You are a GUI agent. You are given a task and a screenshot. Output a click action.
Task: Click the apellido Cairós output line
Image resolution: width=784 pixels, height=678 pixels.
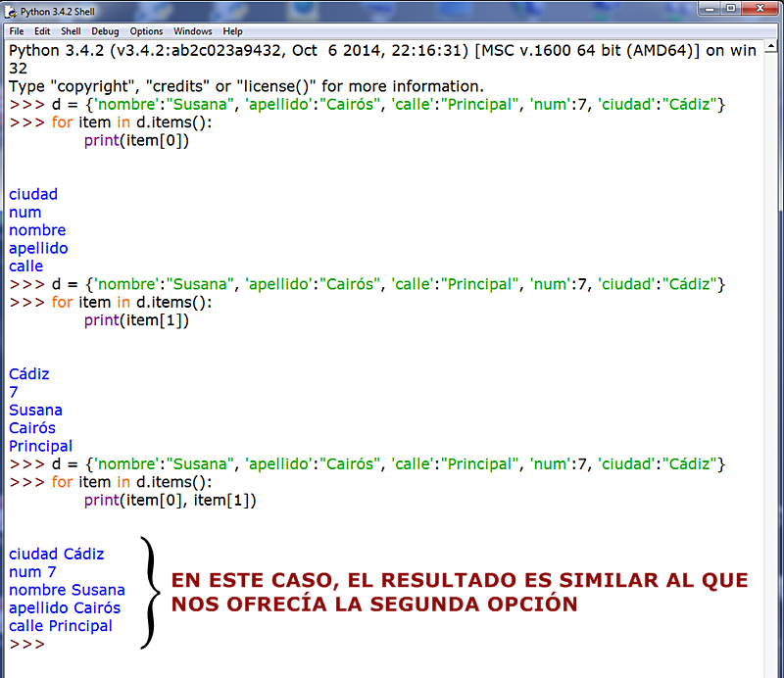point(65,607)
